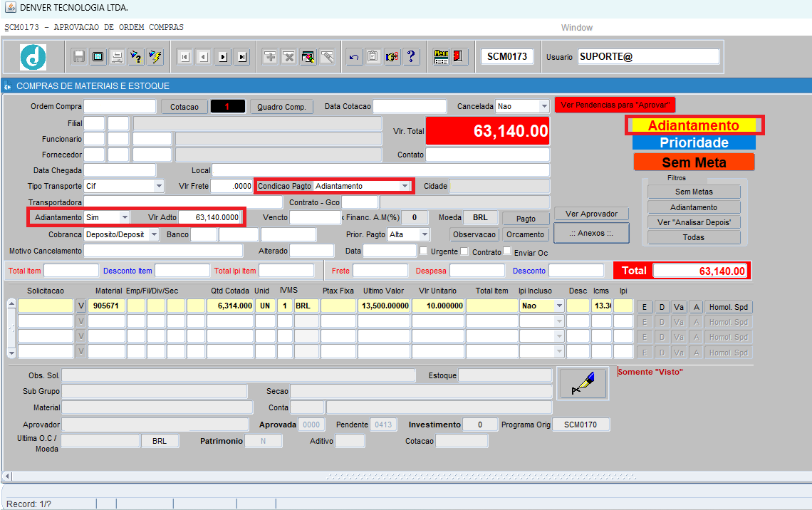This screenshot has height=510, width=812.
Task: Click the Data Cotacao input field
Action: 410,106
